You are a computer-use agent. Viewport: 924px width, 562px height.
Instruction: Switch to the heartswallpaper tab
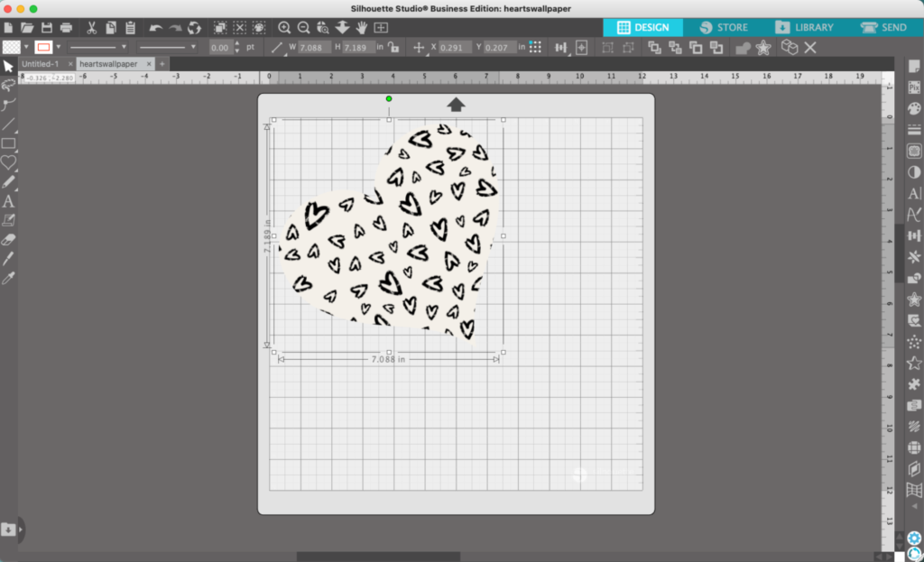[x=108, y=64]
